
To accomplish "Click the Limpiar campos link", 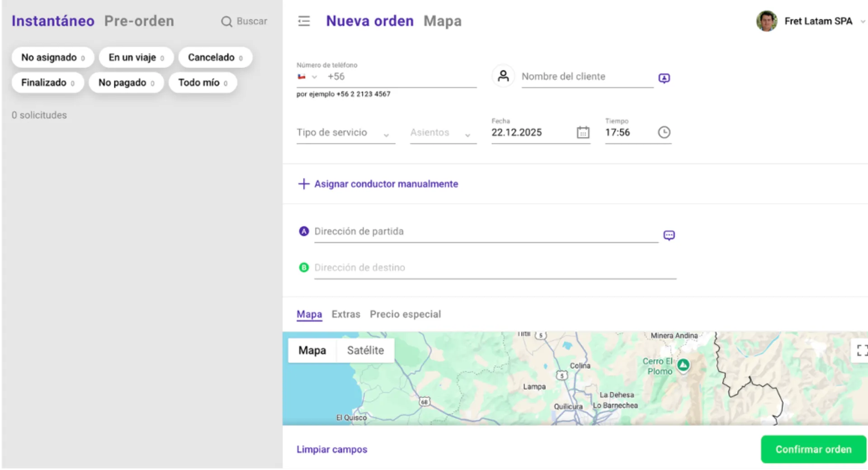I will (x=332, y=450).
